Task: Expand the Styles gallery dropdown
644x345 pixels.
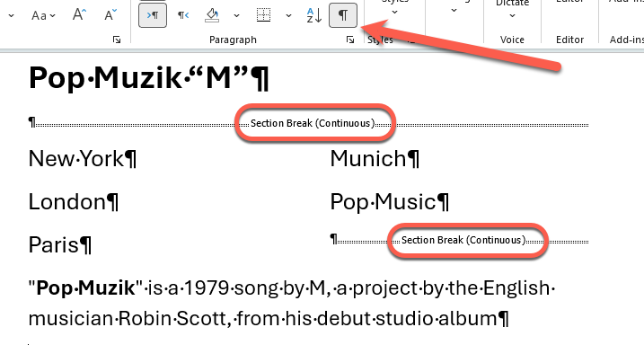Action: 394,13
